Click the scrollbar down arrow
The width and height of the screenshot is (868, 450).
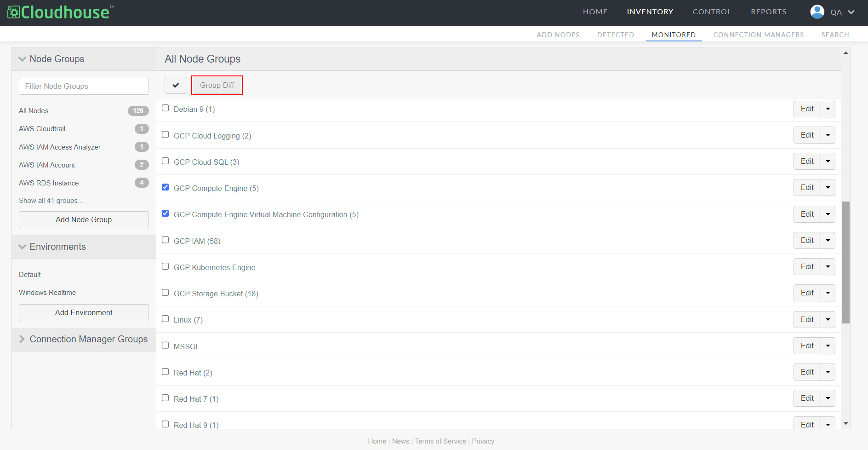point(845,424)
